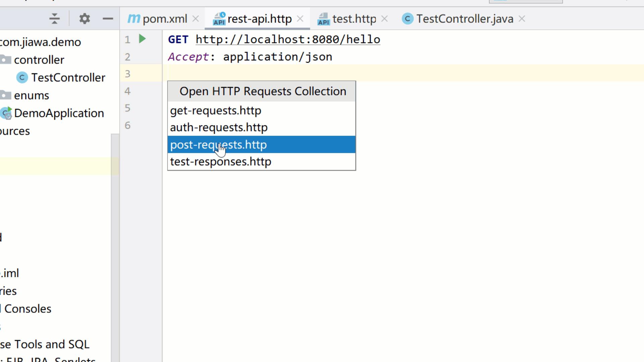The image size is (644, 362).
Task: Expand the com.jiawa.demo package
Action: (40, 42)
